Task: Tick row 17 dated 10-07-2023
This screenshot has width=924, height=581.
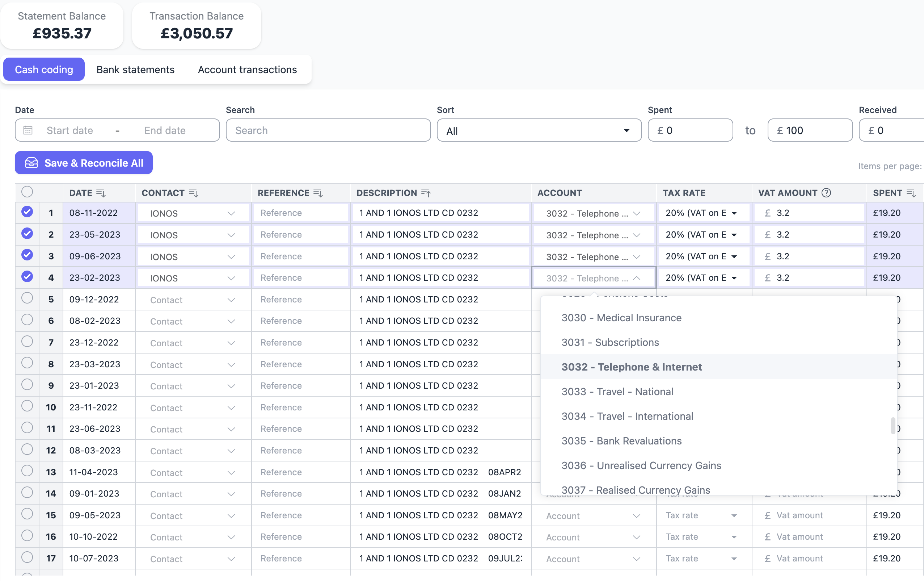Action: click(27, 557)
